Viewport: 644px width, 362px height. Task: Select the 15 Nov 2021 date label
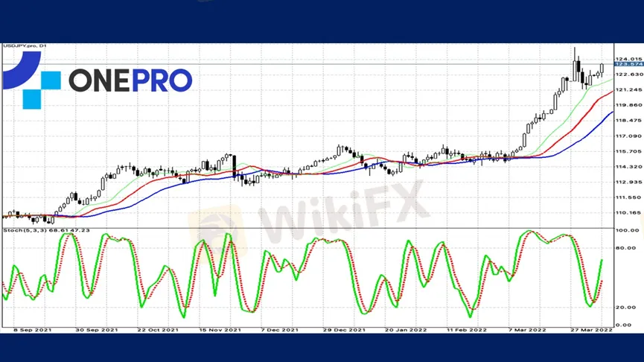click(x=220, y=329)
